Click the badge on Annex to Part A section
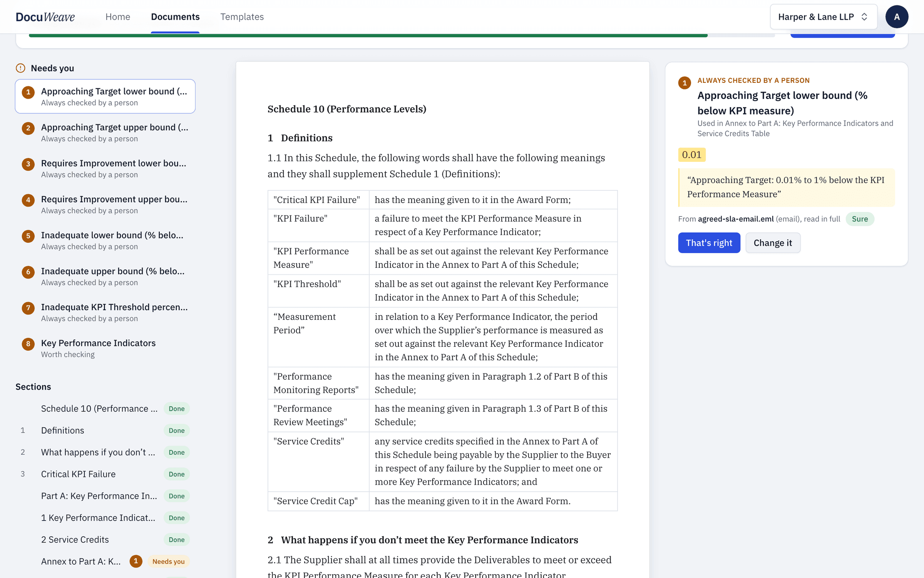This screenshot has height=578, width=924. click(136, 561)
